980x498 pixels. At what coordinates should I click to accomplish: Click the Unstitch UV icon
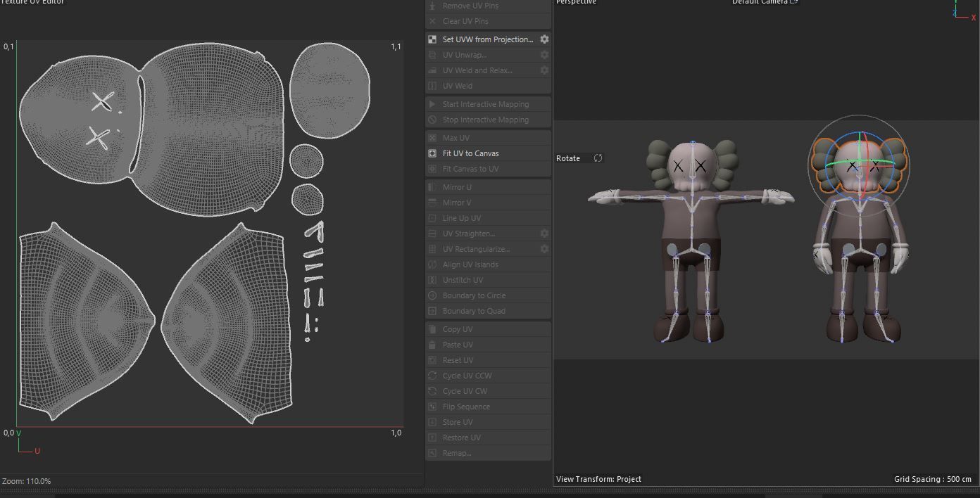click(432, 280)
